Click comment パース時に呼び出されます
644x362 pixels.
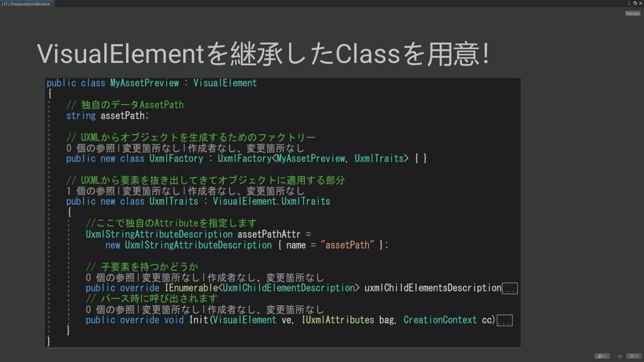(x=152, y=298)
